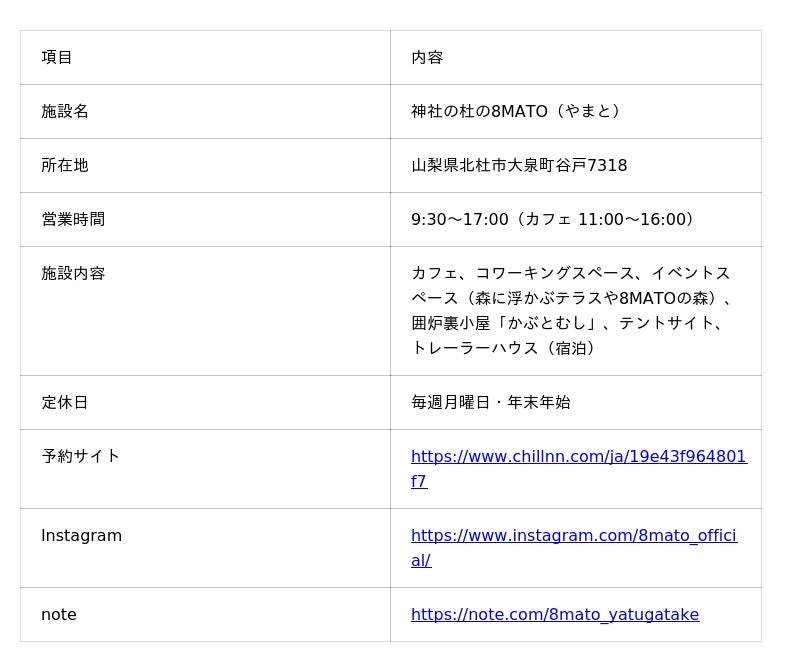The width and height of the screenshot is (800, 672).
Task: Select the 営業時間 label cell
Action: point(205,220)
